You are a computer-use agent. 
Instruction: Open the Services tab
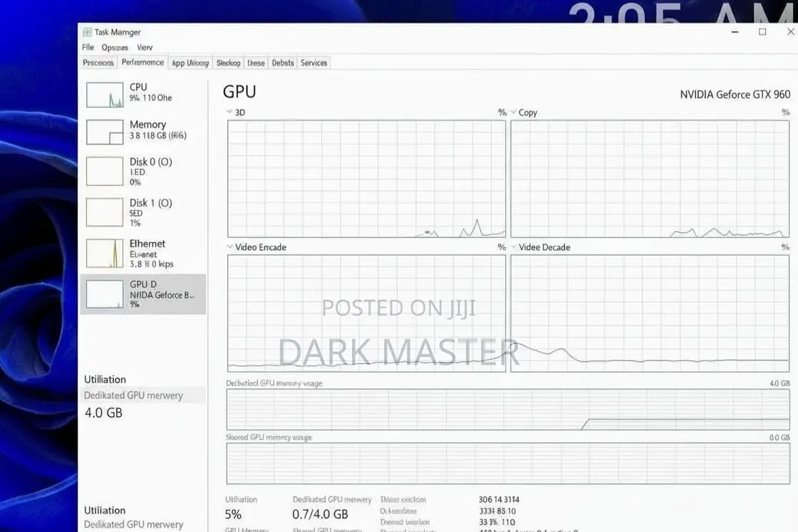click(x=313, y=63)
